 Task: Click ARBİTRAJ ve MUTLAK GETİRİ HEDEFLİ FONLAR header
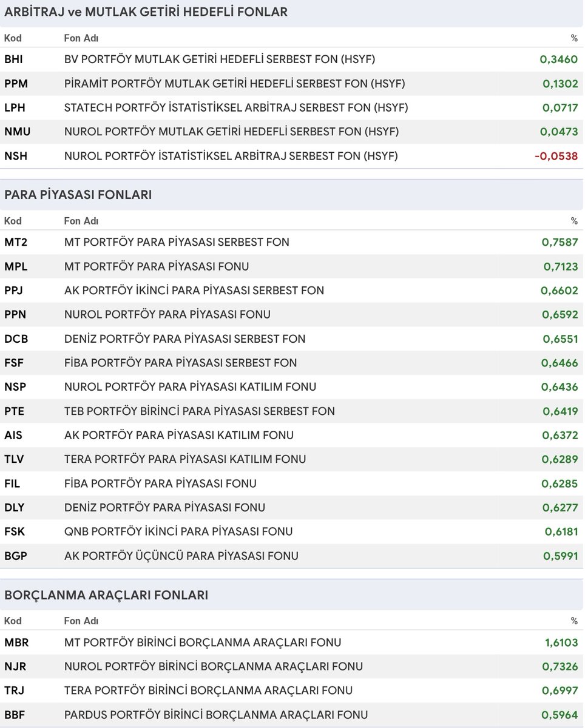click(x=146, y=12)
